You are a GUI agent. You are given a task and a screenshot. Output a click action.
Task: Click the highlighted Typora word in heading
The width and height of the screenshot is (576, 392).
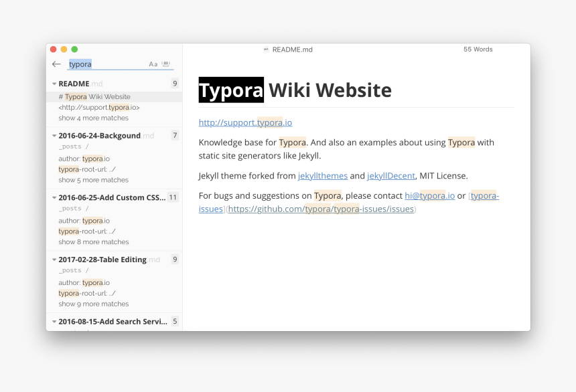[231, 90]
